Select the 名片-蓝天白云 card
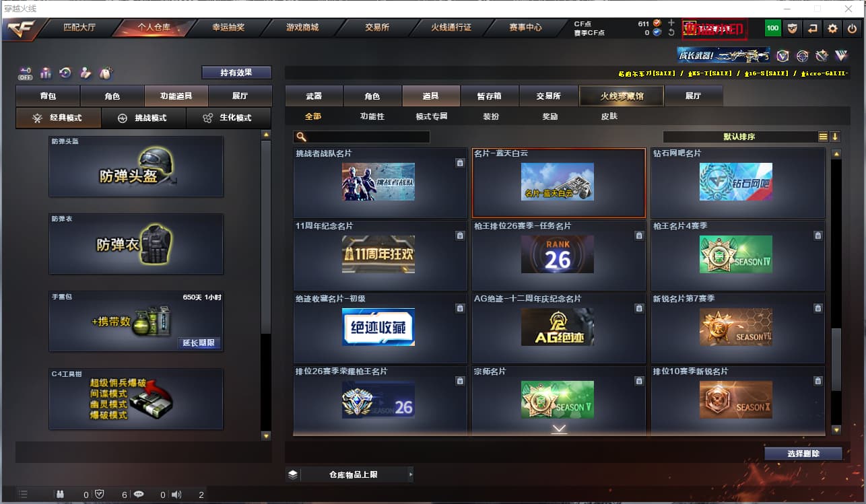Image resolution: width=866 pixels, height=504 pixels. coord(558,182)
